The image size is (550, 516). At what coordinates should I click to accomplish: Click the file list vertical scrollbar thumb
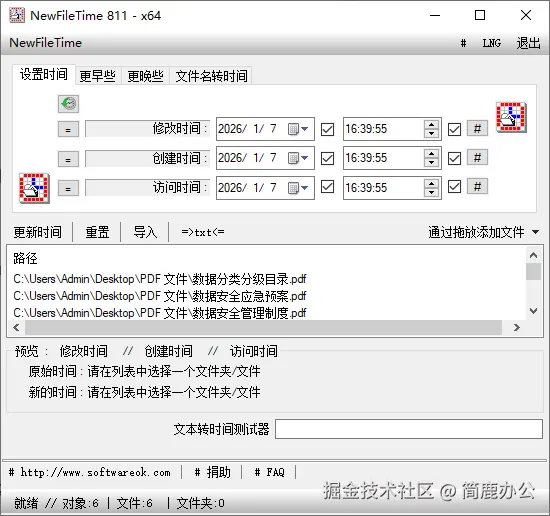(534, 271)
